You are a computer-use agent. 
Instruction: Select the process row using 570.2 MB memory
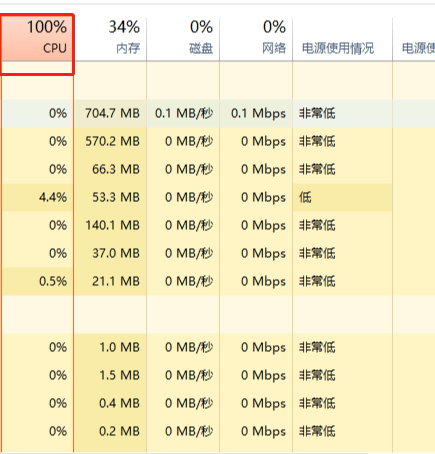coord(217,141)
